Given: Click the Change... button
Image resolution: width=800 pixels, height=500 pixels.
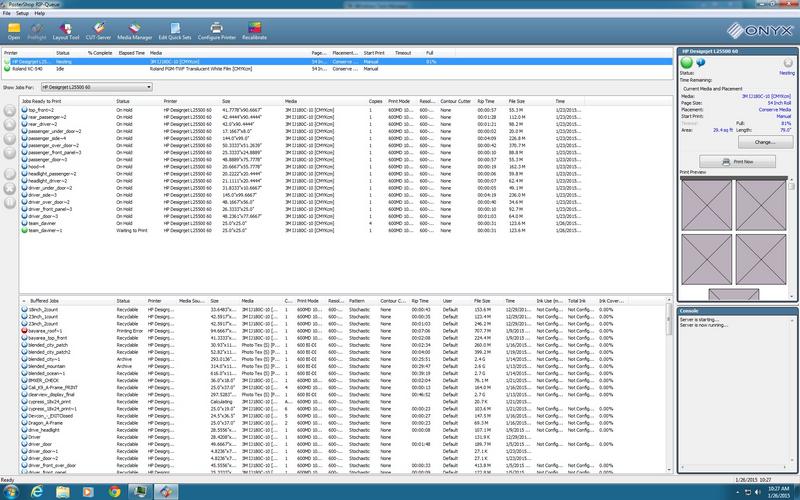Looking at the screenshot, I should pyautogui.click(x=765, y=142).
